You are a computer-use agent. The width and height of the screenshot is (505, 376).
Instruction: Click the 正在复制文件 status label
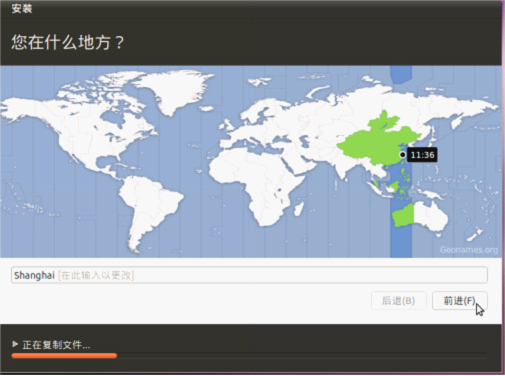pos(56,345)
